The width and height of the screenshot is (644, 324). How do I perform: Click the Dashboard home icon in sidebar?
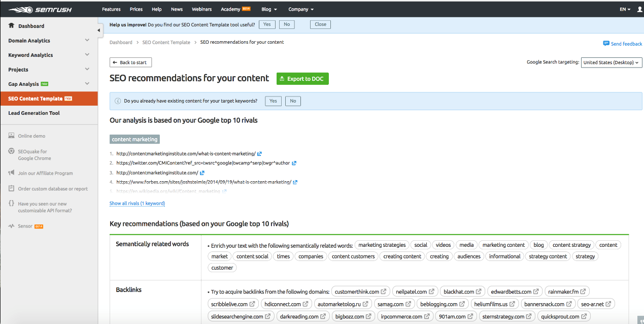(x=11, y=26)
